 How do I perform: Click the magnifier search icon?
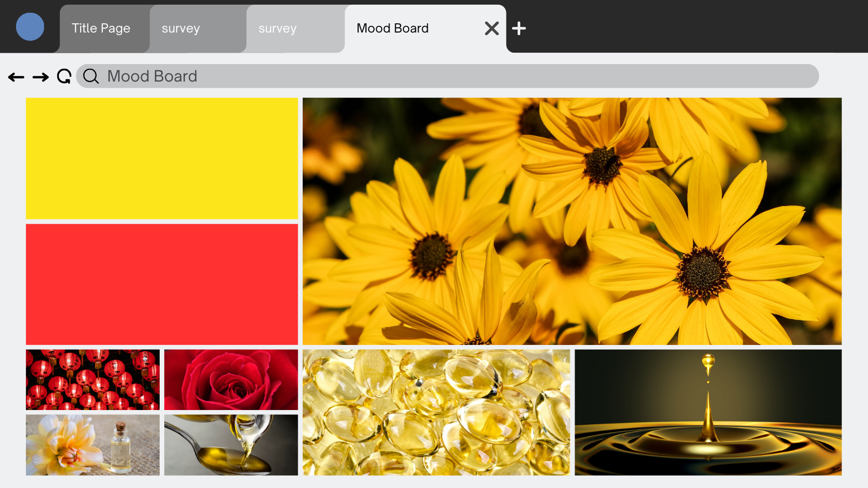coord(91,76)
